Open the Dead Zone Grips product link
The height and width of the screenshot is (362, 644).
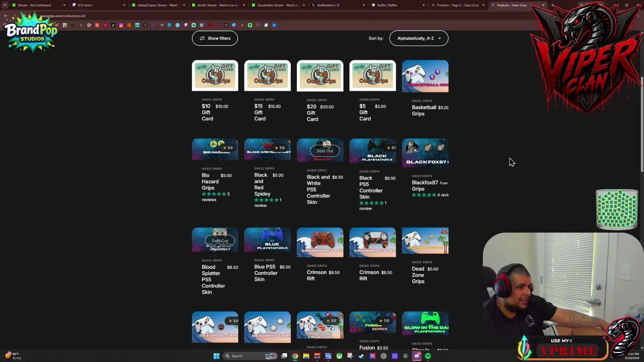coord(418,275)
